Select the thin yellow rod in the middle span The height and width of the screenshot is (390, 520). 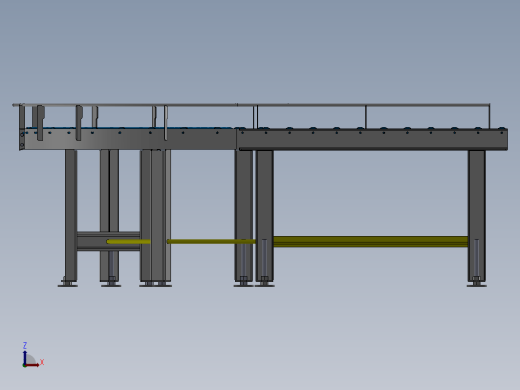click(211, 241)
